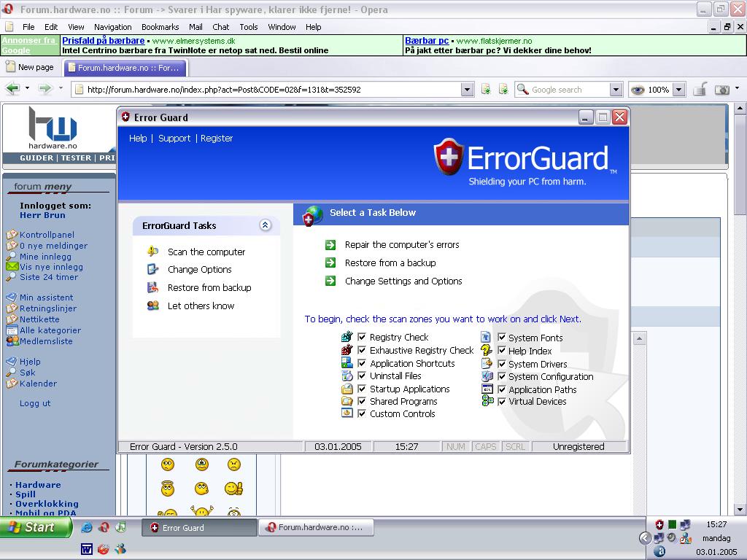Toggle the System Configuration checkbox
The width and height of the screenshot is (747, 560).
click(x=502, y=376)
